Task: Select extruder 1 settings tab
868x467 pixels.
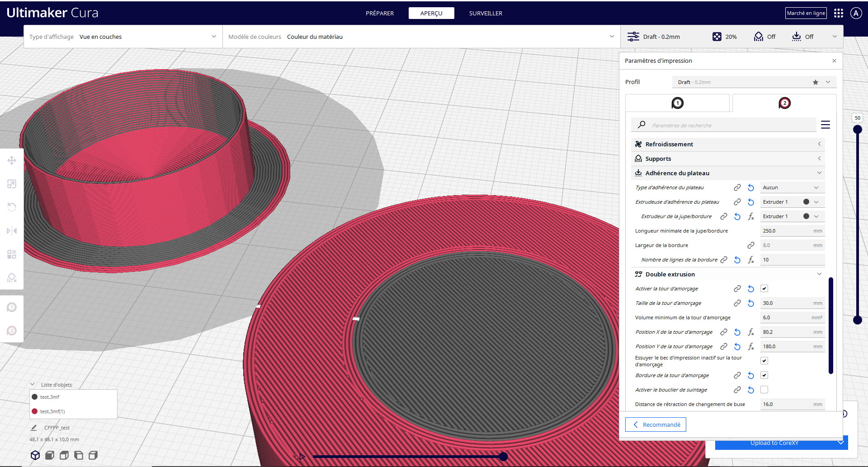Action: pos(677,103)
